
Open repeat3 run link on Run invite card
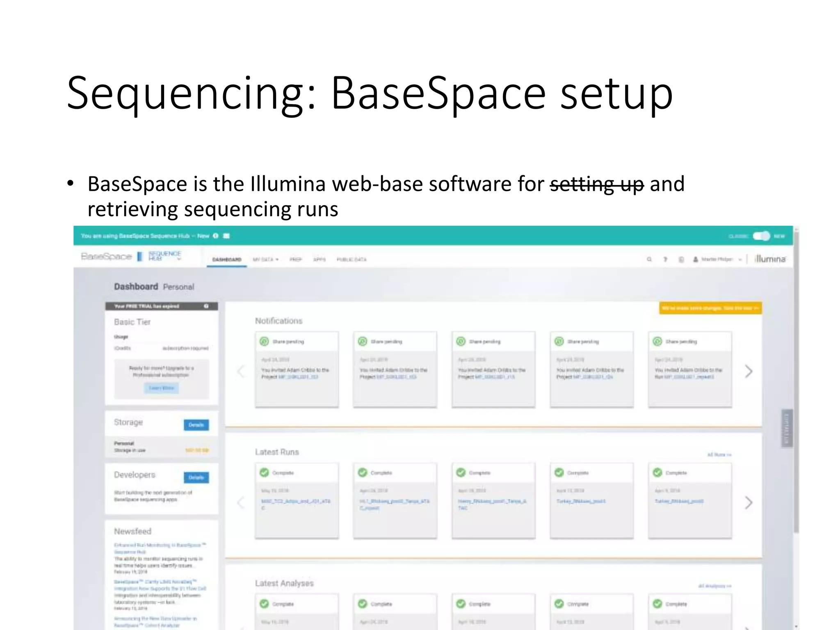pyautogui.click(x=689, y=377)
